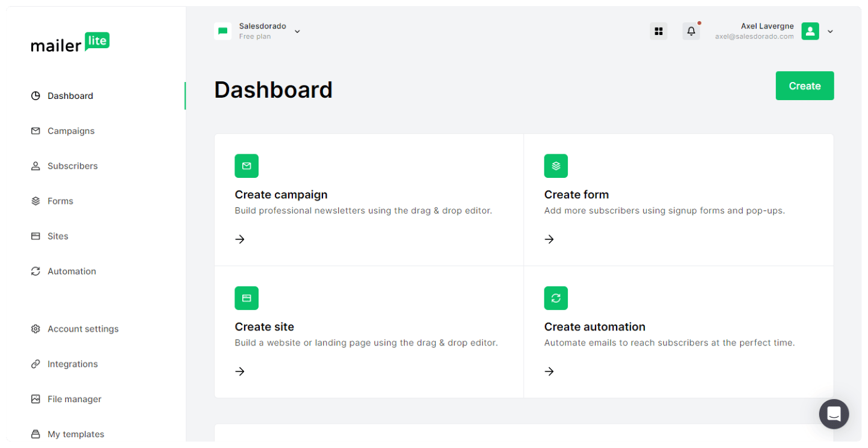
Task: Open the chat support bubble
Action: (834, 414)
